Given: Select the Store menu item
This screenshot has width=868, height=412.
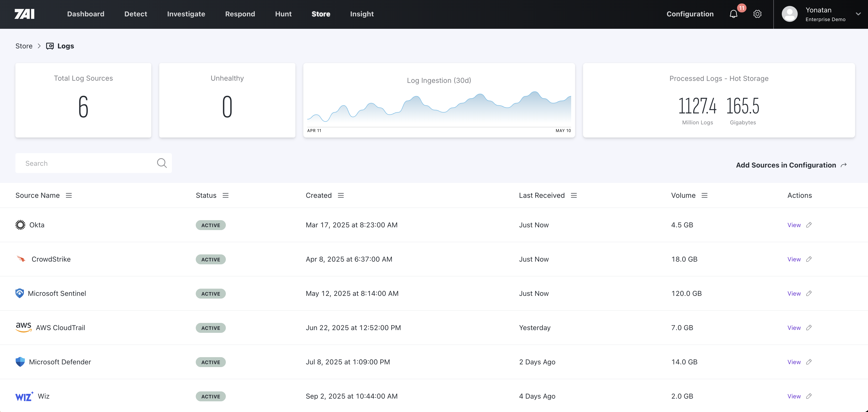Looking at the screenshot, I should click(321, 14).
